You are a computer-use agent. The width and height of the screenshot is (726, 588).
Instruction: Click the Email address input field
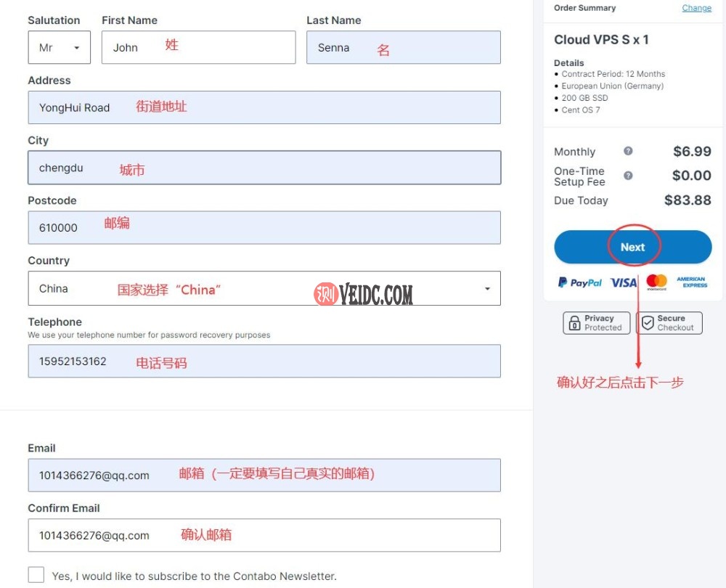pos(264,475)
